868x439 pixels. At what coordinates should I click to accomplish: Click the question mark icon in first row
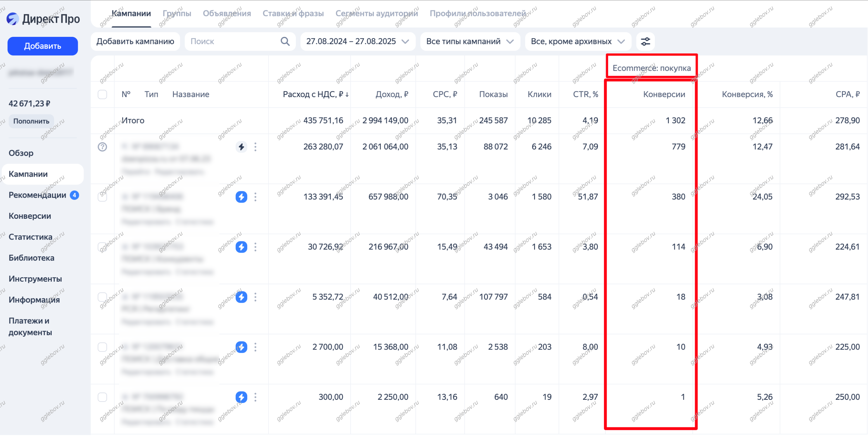coord(102,147)
